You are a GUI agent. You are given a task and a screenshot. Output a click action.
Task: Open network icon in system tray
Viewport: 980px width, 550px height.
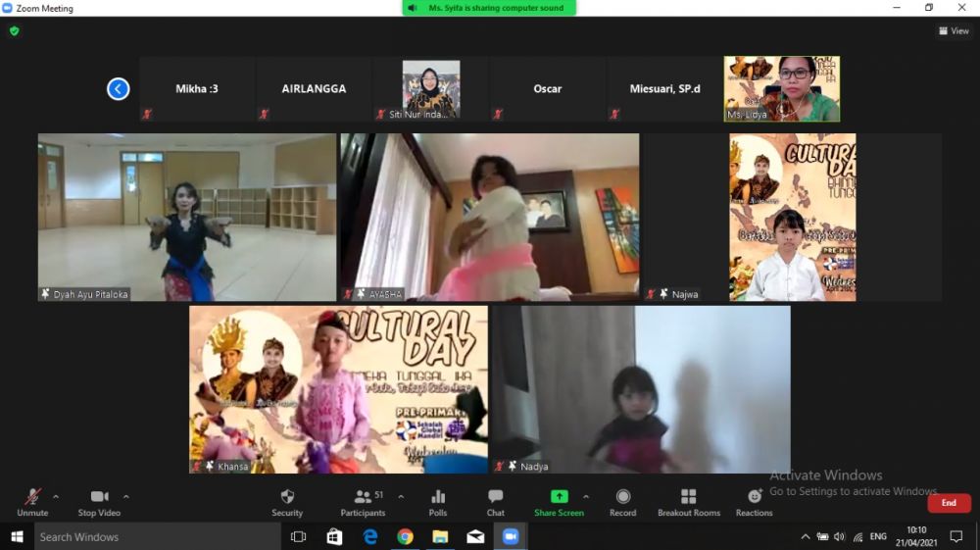tap(858, 537)
